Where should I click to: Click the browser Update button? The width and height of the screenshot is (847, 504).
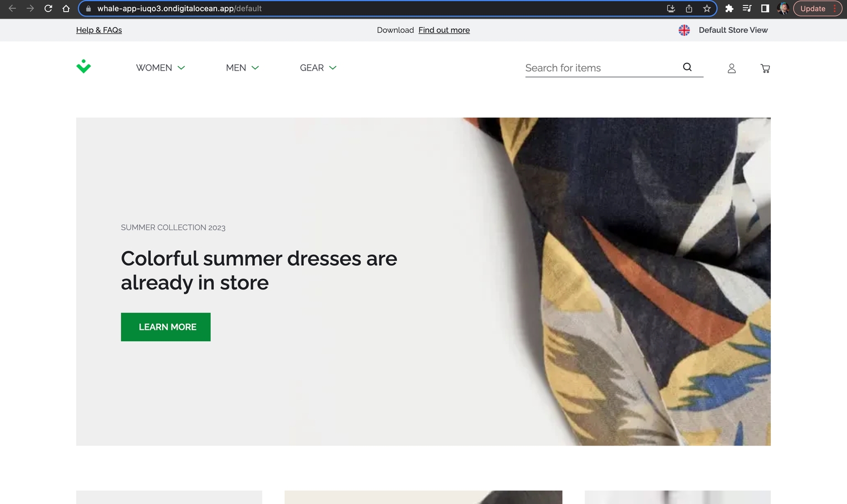[x=818, y=8]
